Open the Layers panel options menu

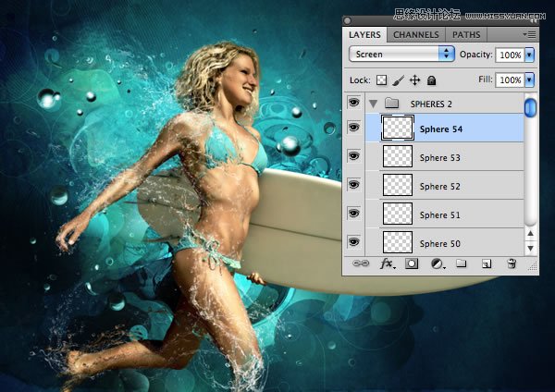click(x=529, y=35)
